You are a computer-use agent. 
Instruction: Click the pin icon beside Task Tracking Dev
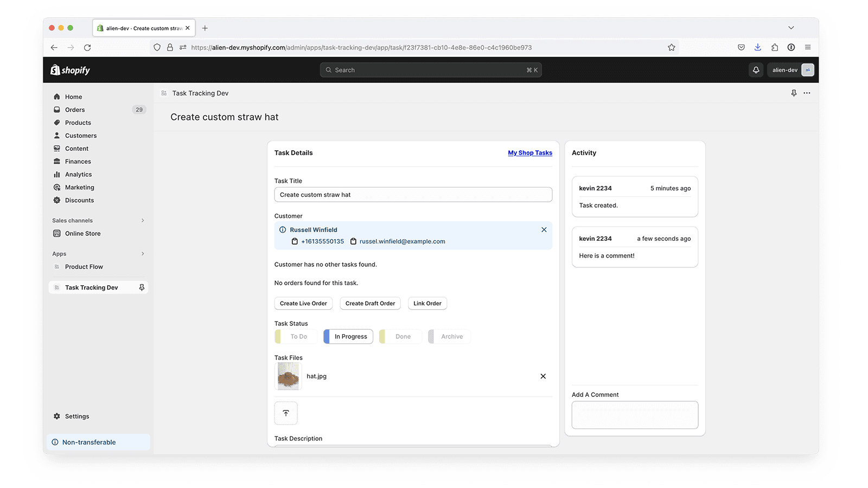tap(142, 287)
